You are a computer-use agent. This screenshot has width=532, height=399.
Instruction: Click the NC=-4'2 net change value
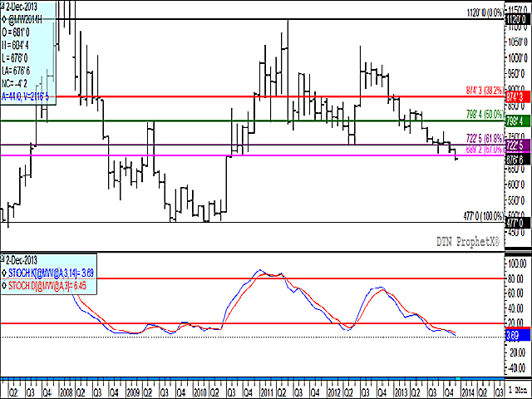14,83
